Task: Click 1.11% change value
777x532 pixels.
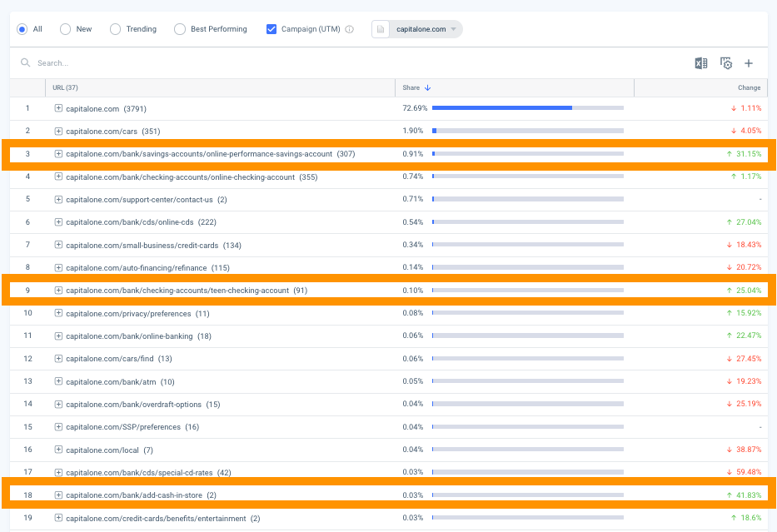Action: pos(750,108)
